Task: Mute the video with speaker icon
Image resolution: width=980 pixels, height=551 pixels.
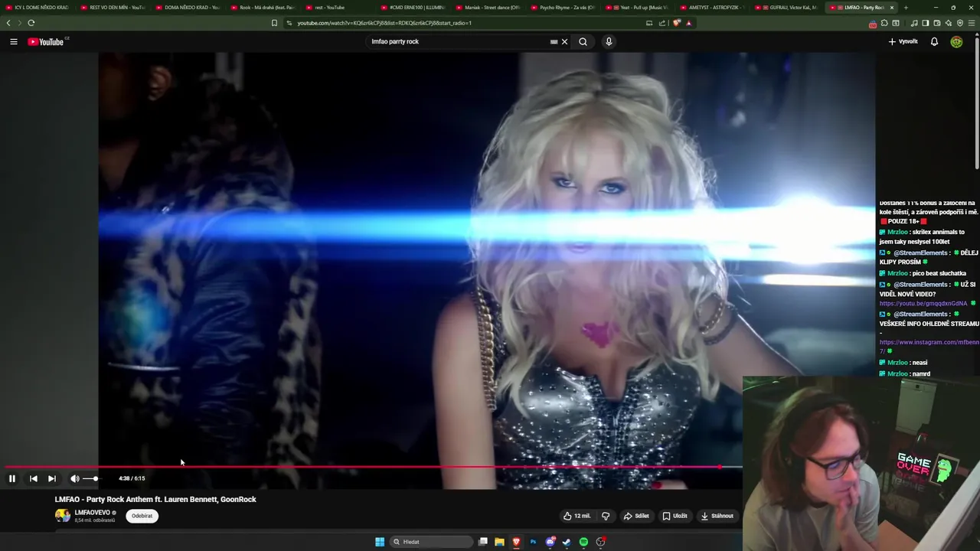Action: coord(74,478)
